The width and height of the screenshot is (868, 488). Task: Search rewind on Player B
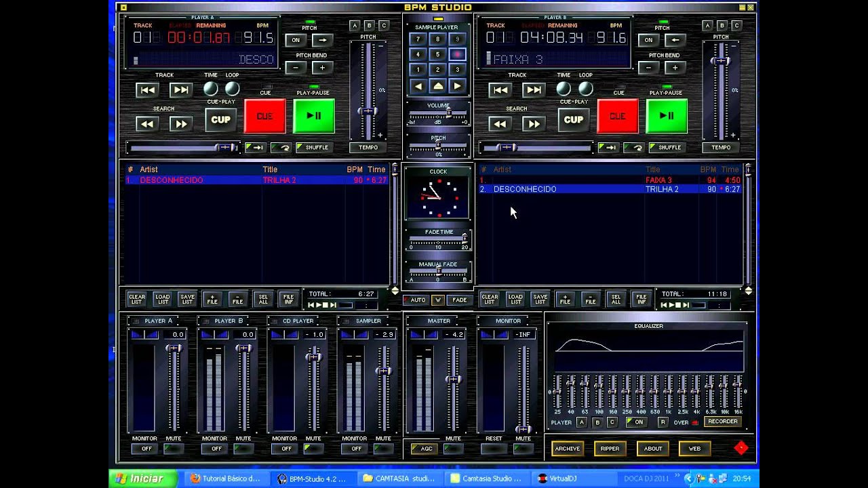point(500,123)
